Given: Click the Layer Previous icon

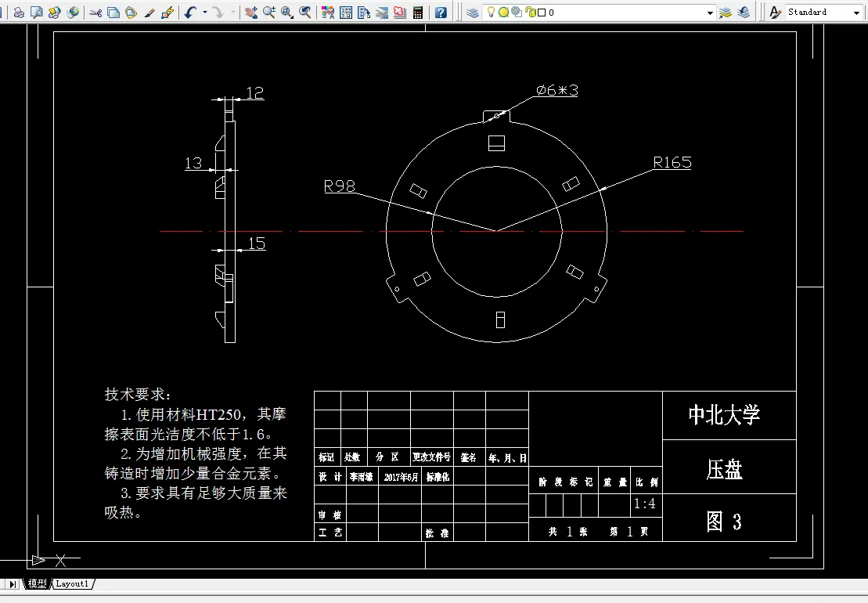Looking at the screenshot, I should [744, 13].
